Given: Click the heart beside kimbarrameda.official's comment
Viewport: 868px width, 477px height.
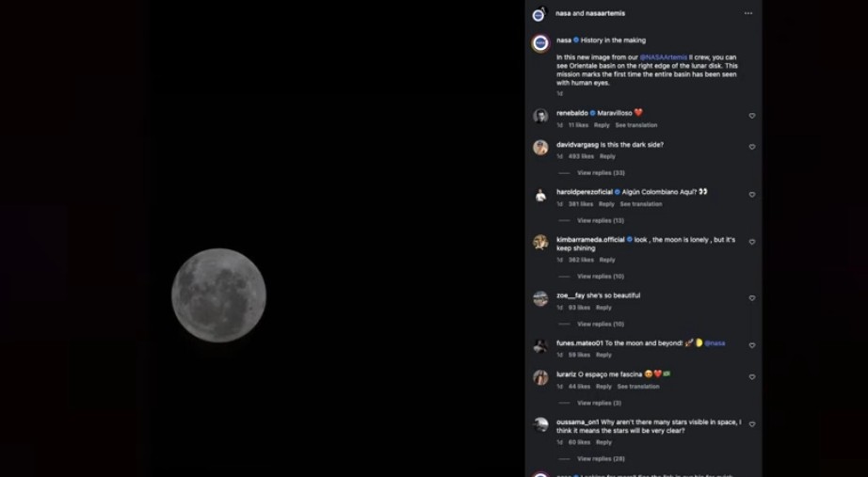Looking at the screenshot, I should (x=751, y=242).
